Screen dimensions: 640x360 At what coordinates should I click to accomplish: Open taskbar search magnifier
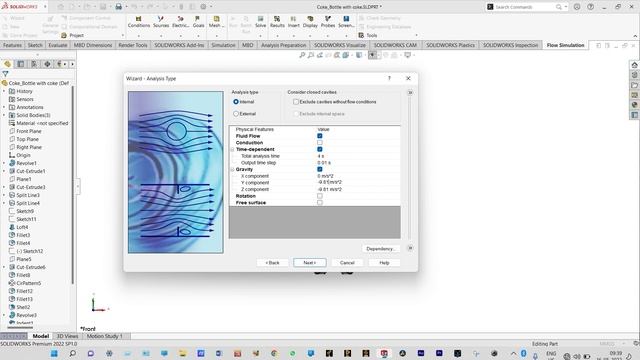click(72, 353)
